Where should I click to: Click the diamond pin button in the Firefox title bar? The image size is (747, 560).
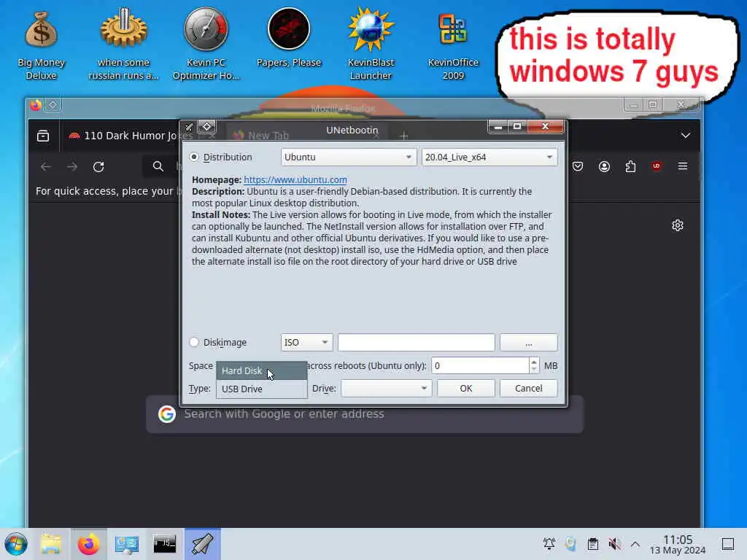pos(53,105)
